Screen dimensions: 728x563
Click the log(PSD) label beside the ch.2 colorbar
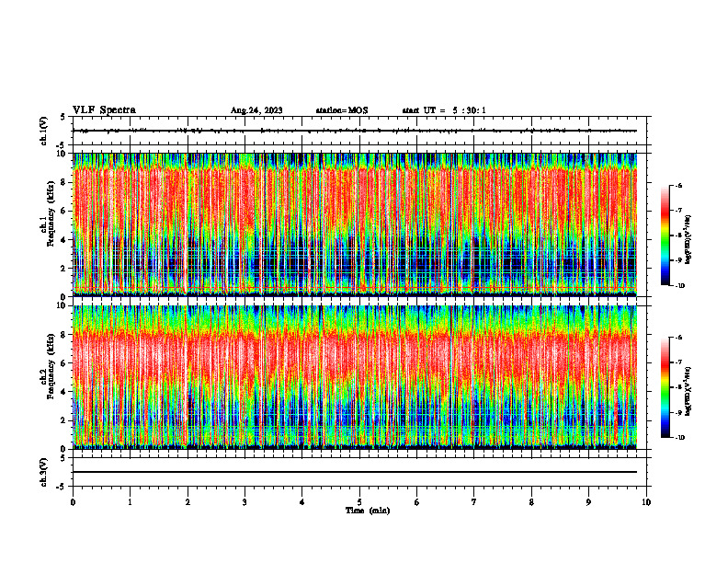tap(688, 392)
